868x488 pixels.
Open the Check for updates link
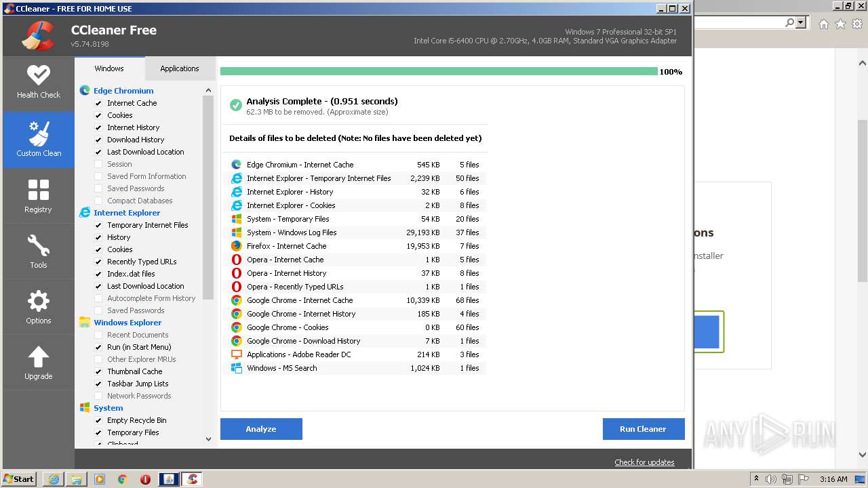(x=644, y=462)
